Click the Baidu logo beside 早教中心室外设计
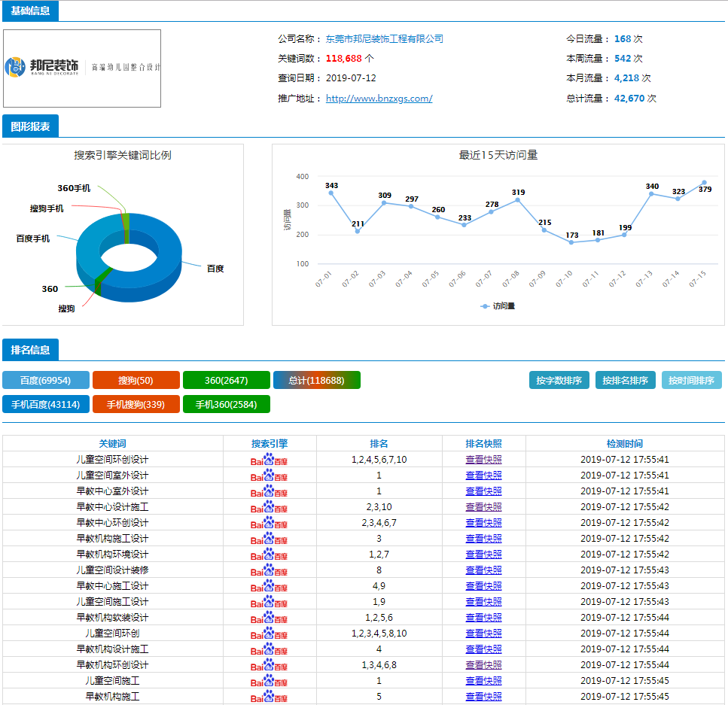The height and width of the screenshot is (705, 728). coord(270,491)
